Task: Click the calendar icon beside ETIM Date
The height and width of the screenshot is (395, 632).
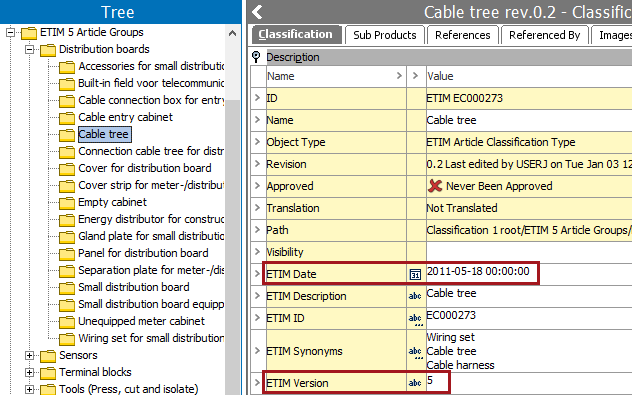Action: click(x=415, y=274)
